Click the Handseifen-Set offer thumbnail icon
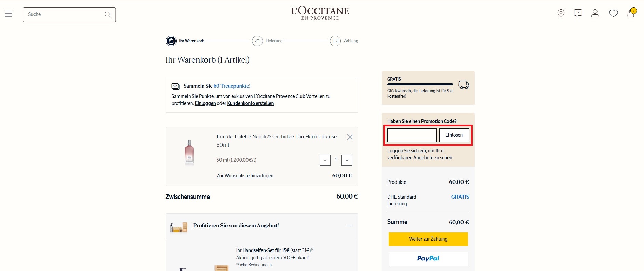The image size is (644, 271). pos(178,227)
